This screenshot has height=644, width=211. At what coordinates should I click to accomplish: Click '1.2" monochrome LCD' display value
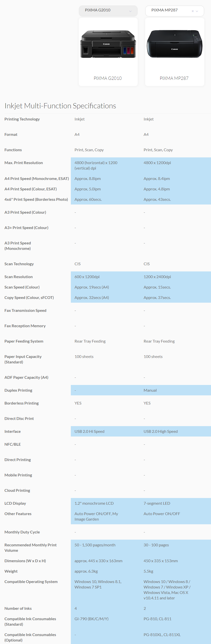tap(94, 503)
